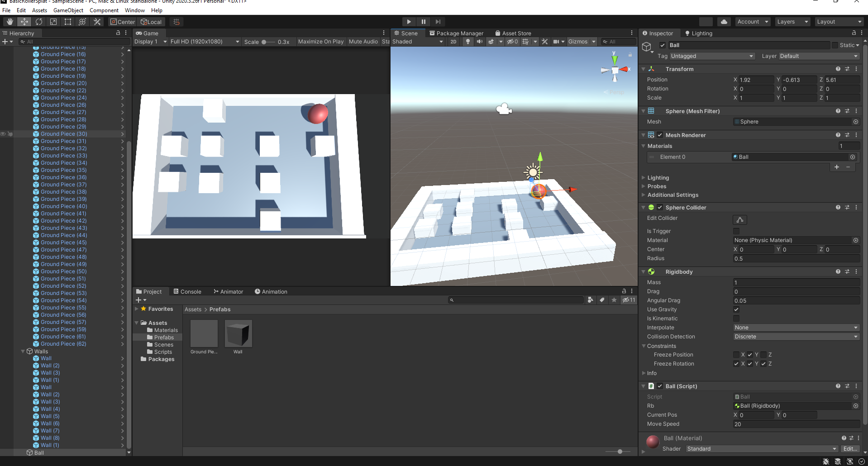The image size is (868, 466).
Task: Expand Ground Piece (30) in the Hierarchy
Action: (x=123, y=133)
